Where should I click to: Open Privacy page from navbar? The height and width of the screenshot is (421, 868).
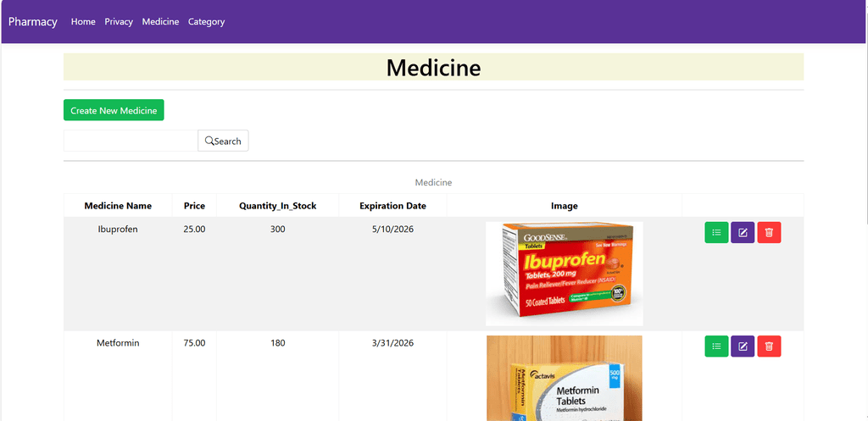point(119,21)
